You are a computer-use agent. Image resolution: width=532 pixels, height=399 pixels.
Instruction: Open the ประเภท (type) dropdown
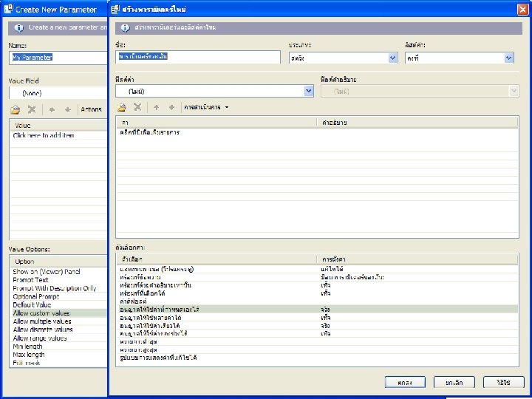click(392, 58)
